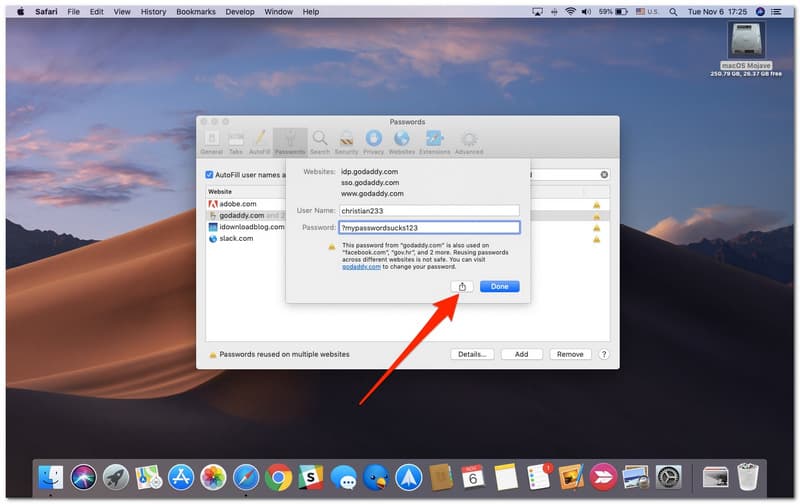Open Photos from the Dock
Screen dimensions: 800x504
pos(213,477)
